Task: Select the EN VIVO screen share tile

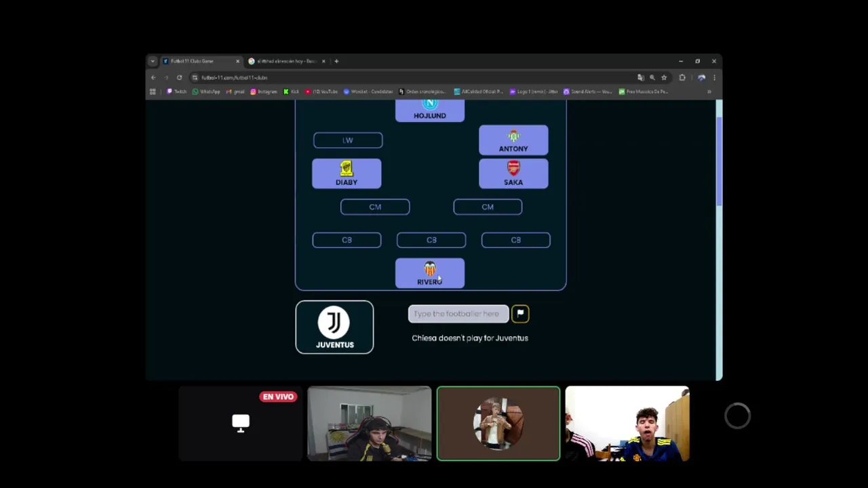Action: pos(241,424)
